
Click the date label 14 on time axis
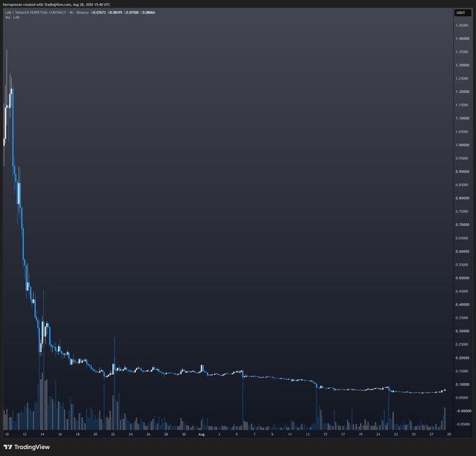pos(42,434)
